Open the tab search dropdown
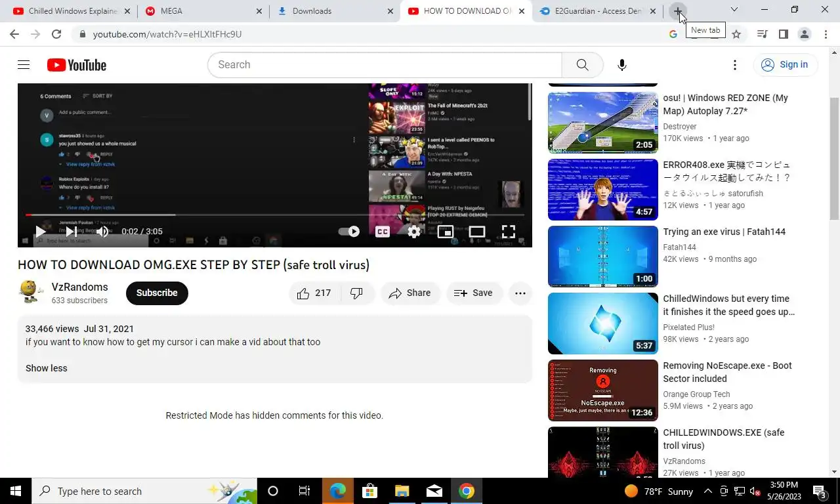 coord(734,10)
